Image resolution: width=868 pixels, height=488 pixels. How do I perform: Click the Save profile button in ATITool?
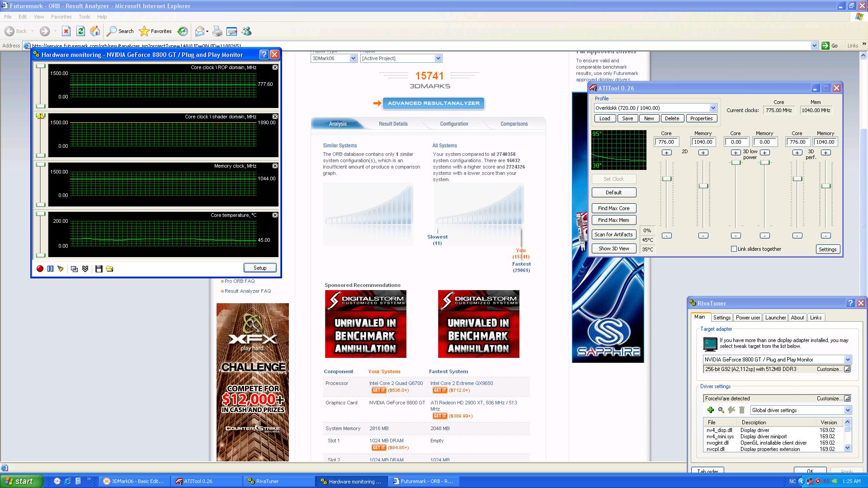627,118
